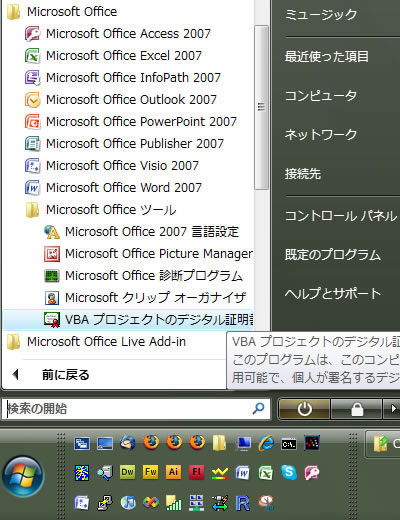
Task: Open iTunes from the Quick Launch bar
Action: click(128, 503)
